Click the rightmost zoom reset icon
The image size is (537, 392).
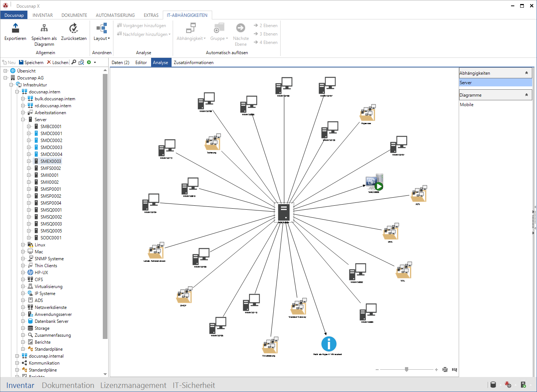pyautogui.click(x=454, y=370)
